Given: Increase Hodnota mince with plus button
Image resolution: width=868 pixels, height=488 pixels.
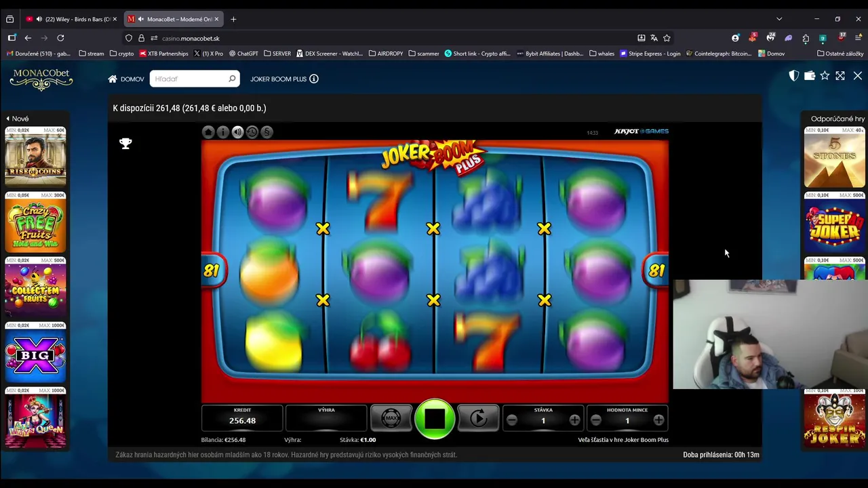Looking at the screenshot, I should coord(658,421).
